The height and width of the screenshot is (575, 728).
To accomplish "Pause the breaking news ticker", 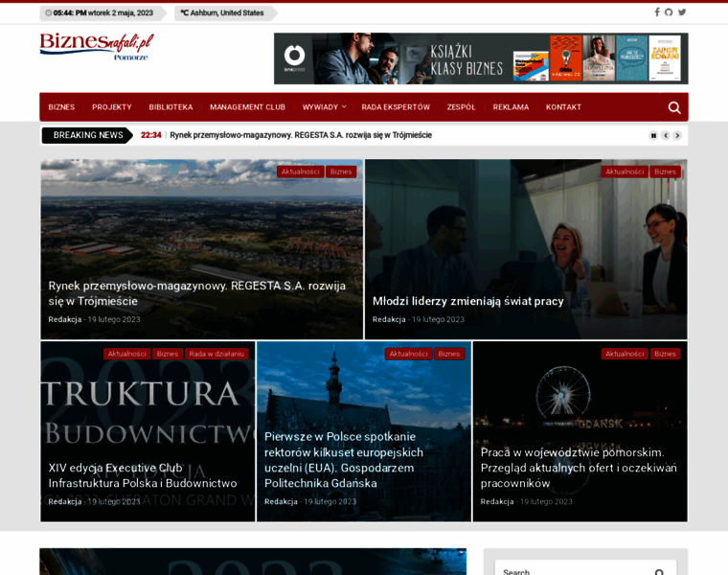I will (653, 136).
